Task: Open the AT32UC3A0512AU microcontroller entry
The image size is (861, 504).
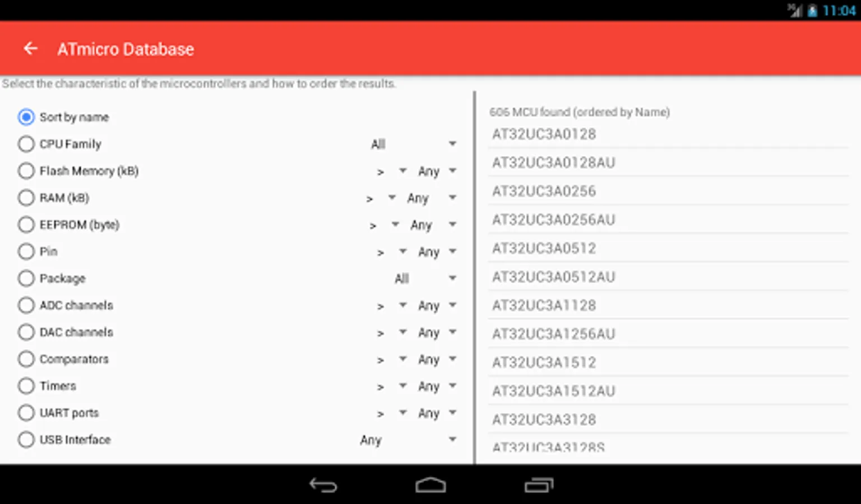Action: tap(668, 277)
